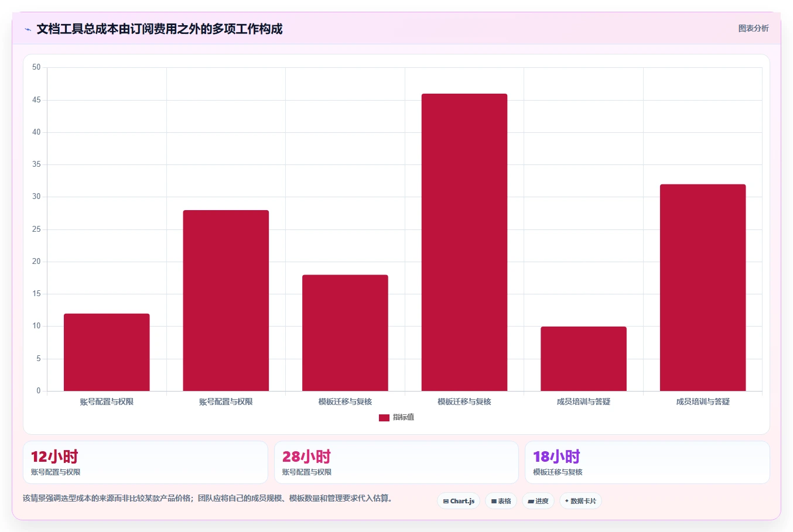The height and width of the screenshot is (532, 793).
Task: Click the 0 tick on the y-axis
Action: [x=39, y=391]
